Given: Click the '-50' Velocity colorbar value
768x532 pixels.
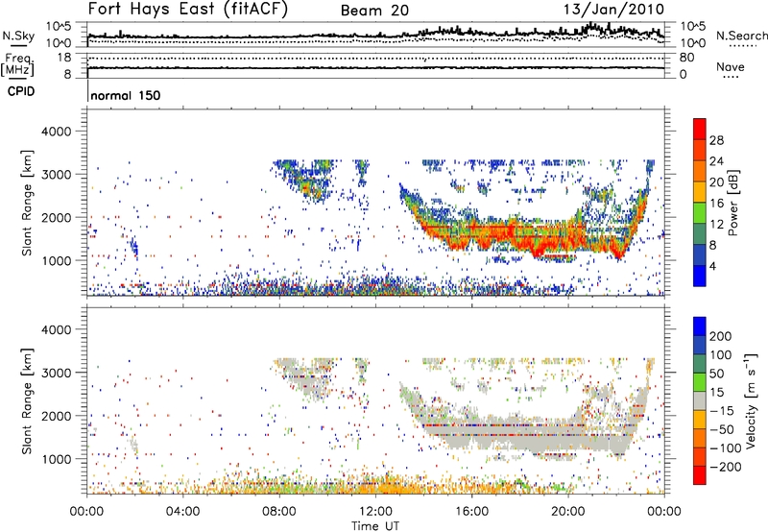Looking at the screenshot, I should coord(722,429).
